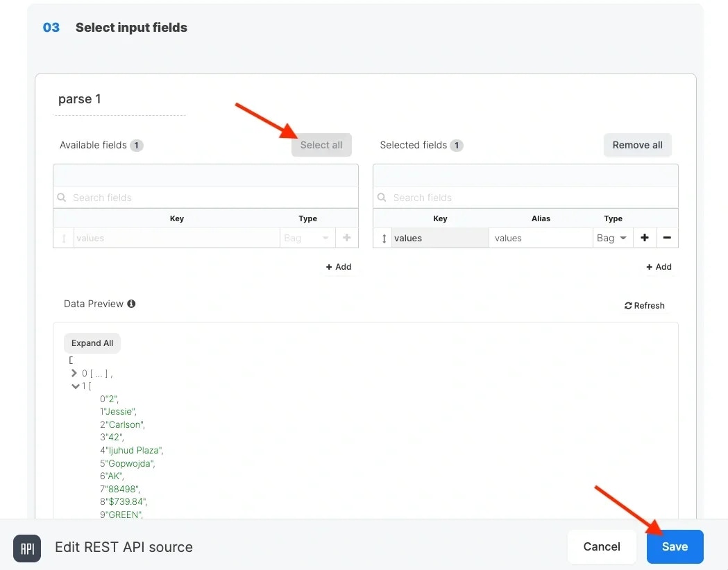Click the preview value "42"

click(x=115, y=438)
